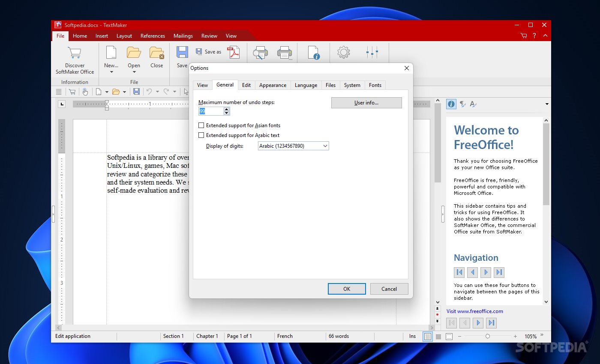The width and height of the screenshot is (600, 364).
Task: Select the sidebar info icon
Action: tap(451, 104)
